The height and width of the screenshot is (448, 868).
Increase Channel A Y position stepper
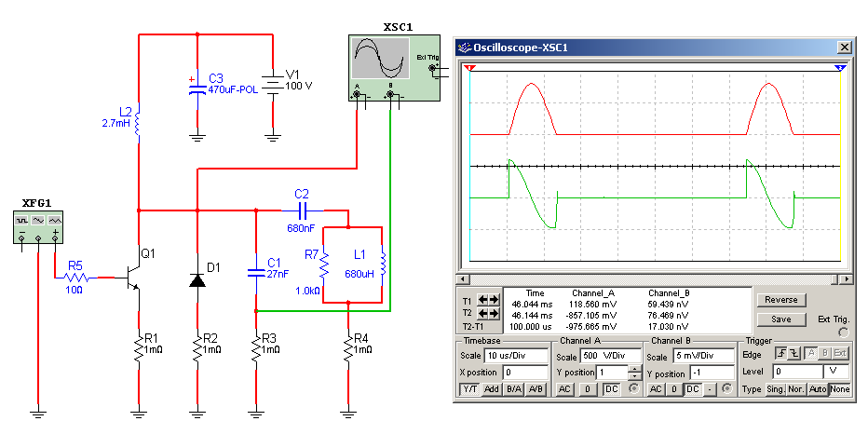click(x=632, y=369)
